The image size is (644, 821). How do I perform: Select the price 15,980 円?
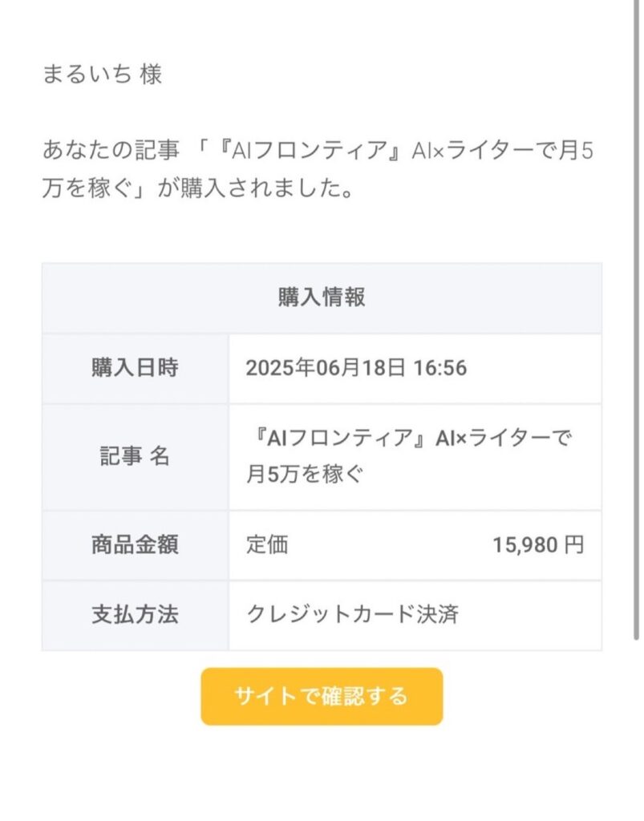click(x=538, y=544)
